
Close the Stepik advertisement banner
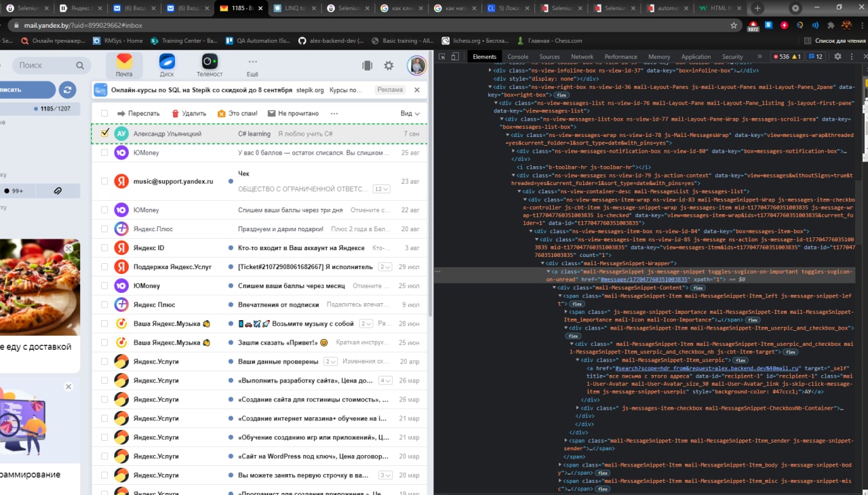coord(417,90)
